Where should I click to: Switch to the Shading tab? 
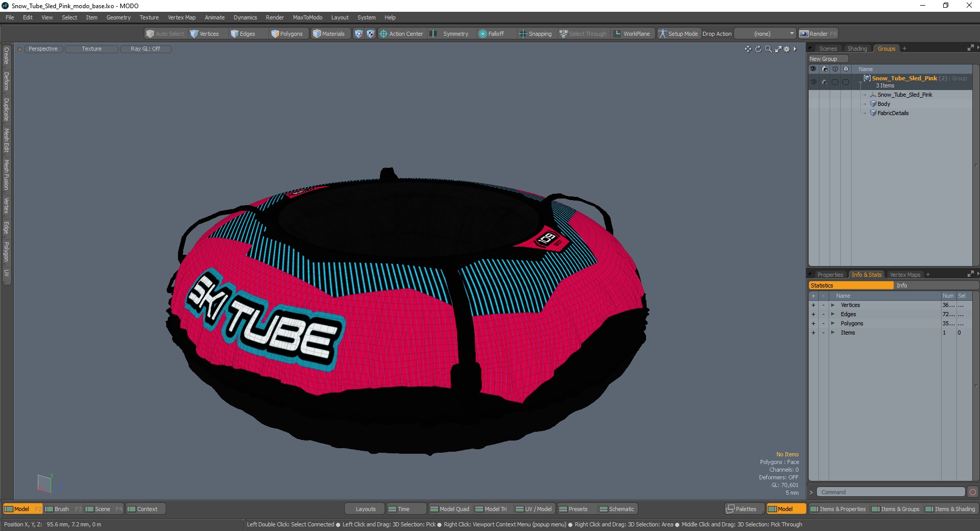(x=857, y=49)
